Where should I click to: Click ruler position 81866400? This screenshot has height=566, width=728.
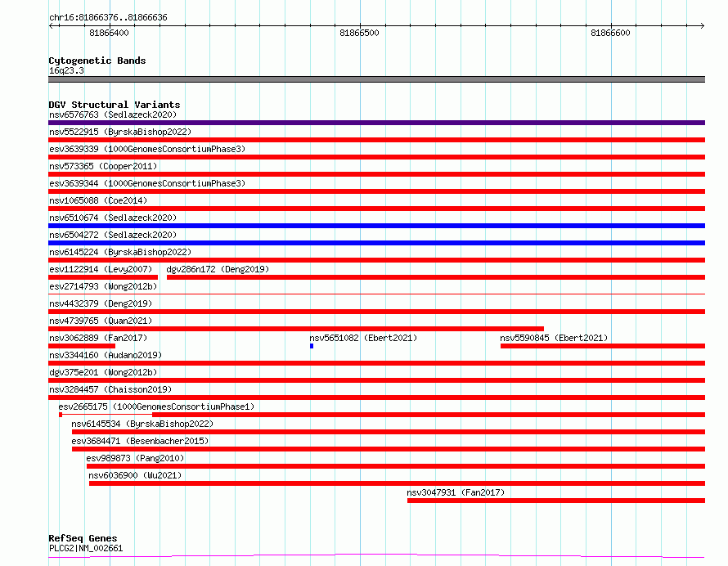(109, 33)
